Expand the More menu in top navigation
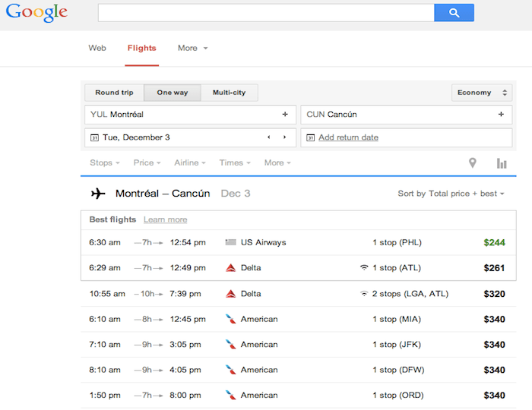 pyautogui.click(x=192, y=48)
